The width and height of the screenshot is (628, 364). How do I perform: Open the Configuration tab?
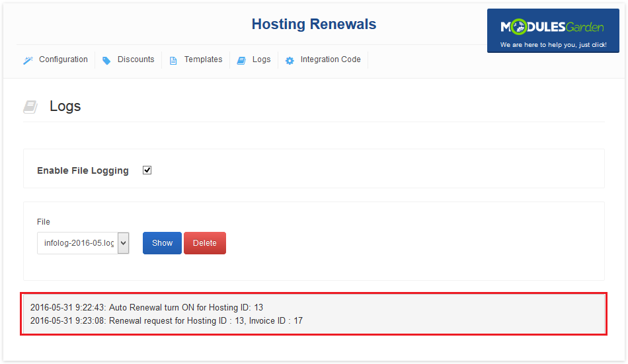[x=63, y=59]
